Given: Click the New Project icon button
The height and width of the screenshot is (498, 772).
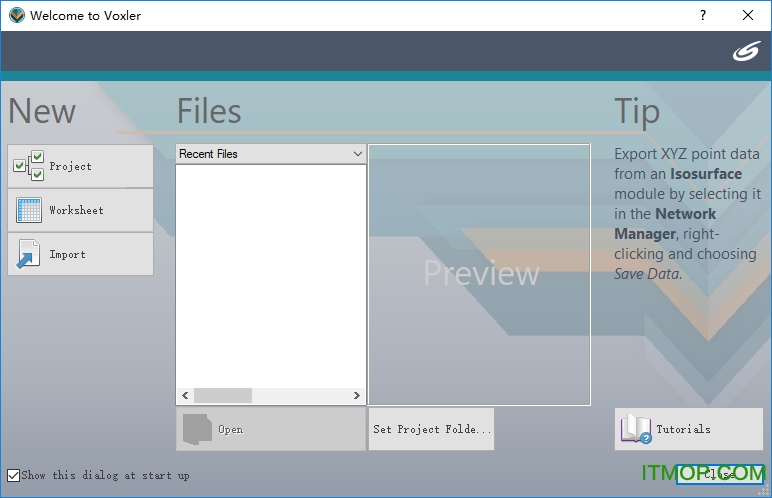Looking at the screenshot, I should click(x=29, y=166).
